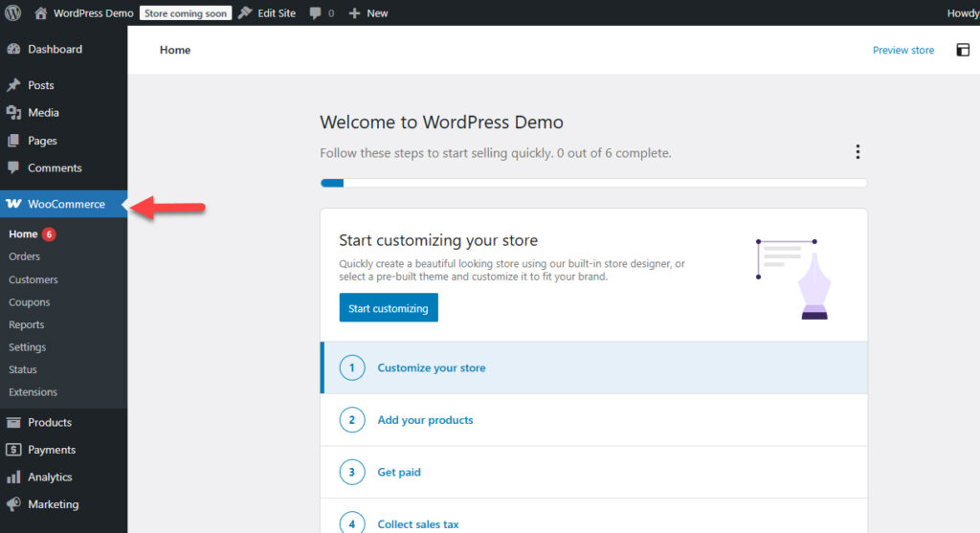This screenshot has width=980, height=533.
Task: Open WooCommerce Coupons submenu
Action: point(30,301)
